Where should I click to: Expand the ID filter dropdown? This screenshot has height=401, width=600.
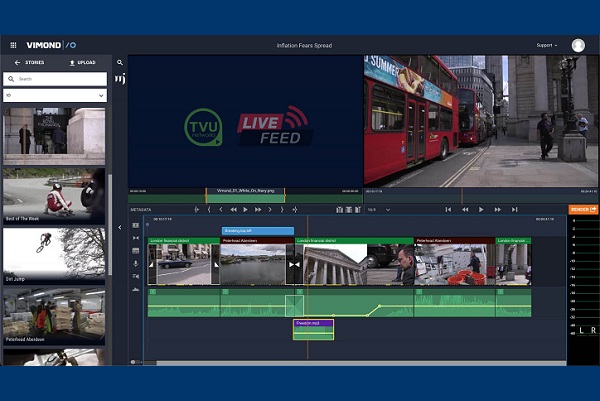point(55,95)
